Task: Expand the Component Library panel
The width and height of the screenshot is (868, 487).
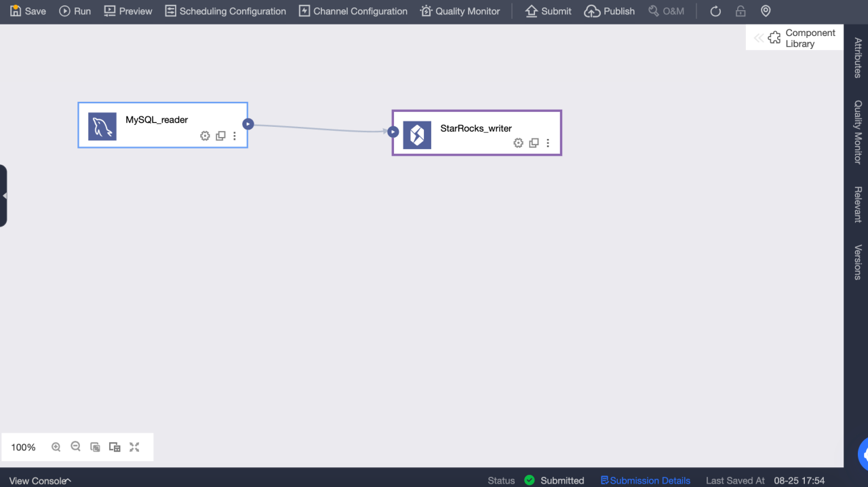Action: [x=794, y=38]
